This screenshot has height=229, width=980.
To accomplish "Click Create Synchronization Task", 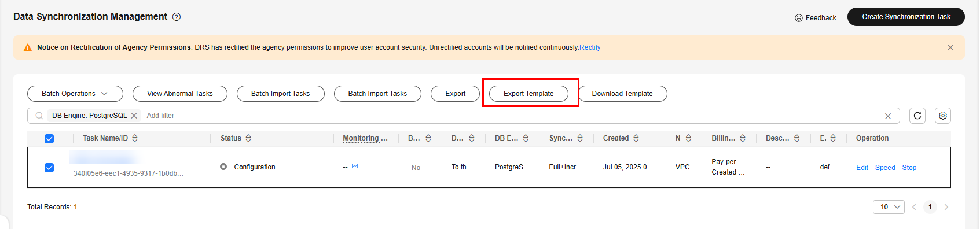I will pyautogui.click(x=906, y=17).
